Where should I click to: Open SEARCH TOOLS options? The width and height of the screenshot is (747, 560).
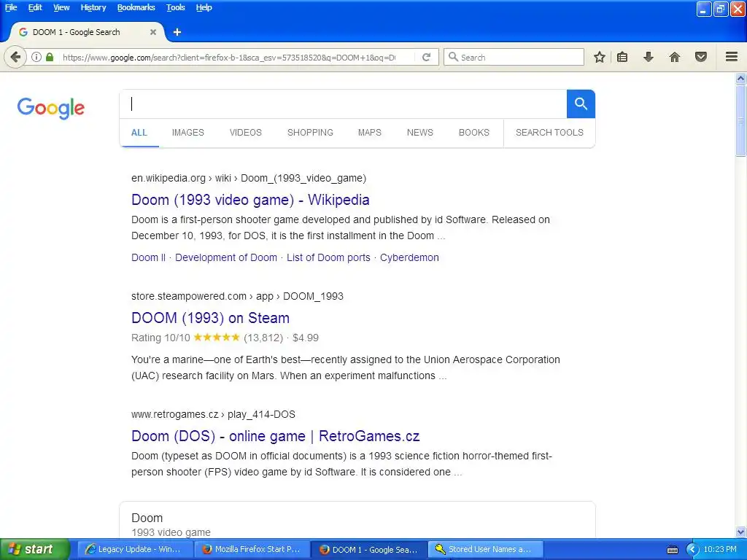(549, 133)
